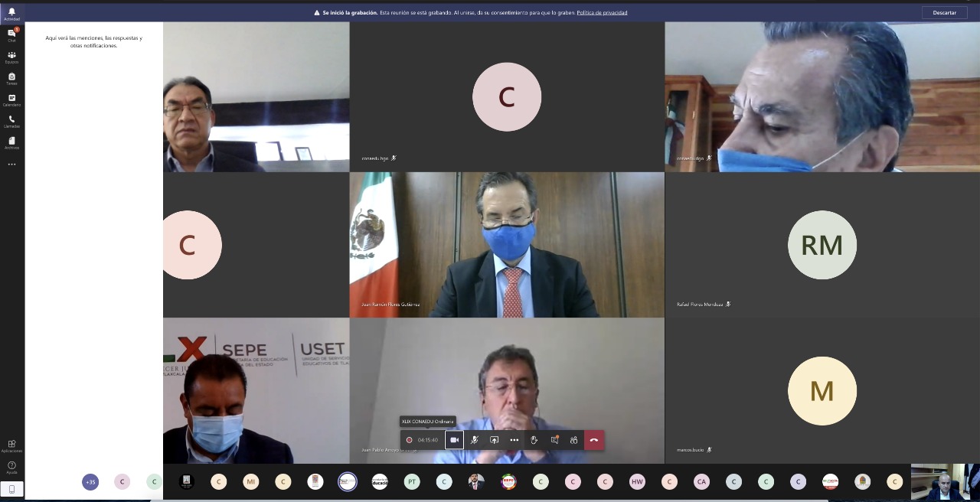Expand the +35 more participants bubble

(90, 482)
